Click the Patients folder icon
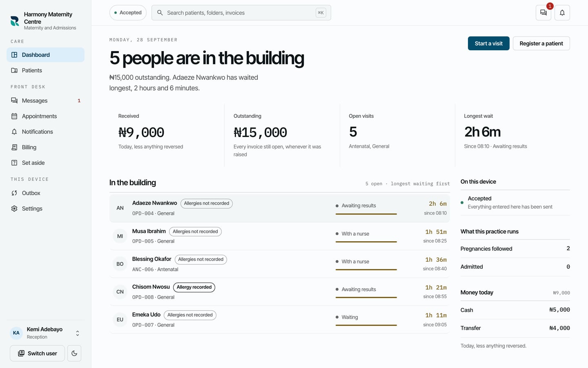Image resolution: width=588 pixels, height=368 pixels. pyautogui.click(x=14, y=70)
